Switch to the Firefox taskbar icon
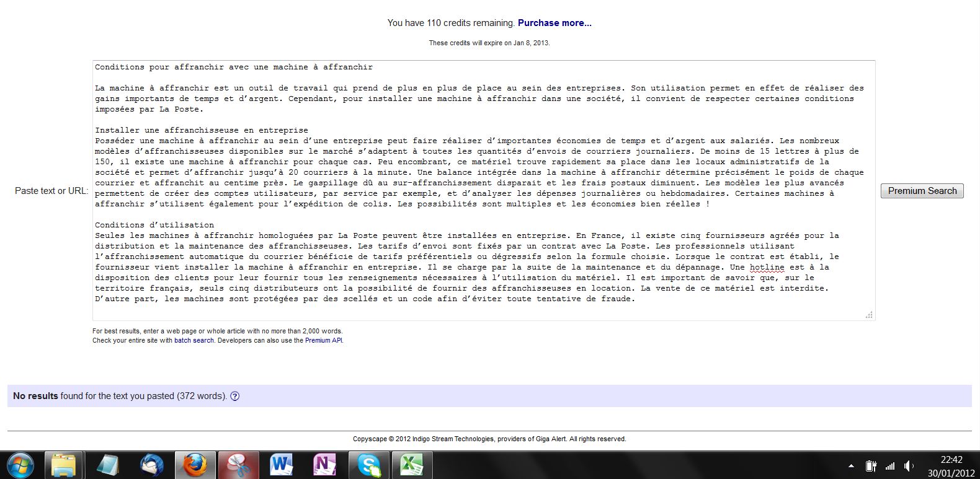This screenshot has width=980, height=479. point(194,464)
